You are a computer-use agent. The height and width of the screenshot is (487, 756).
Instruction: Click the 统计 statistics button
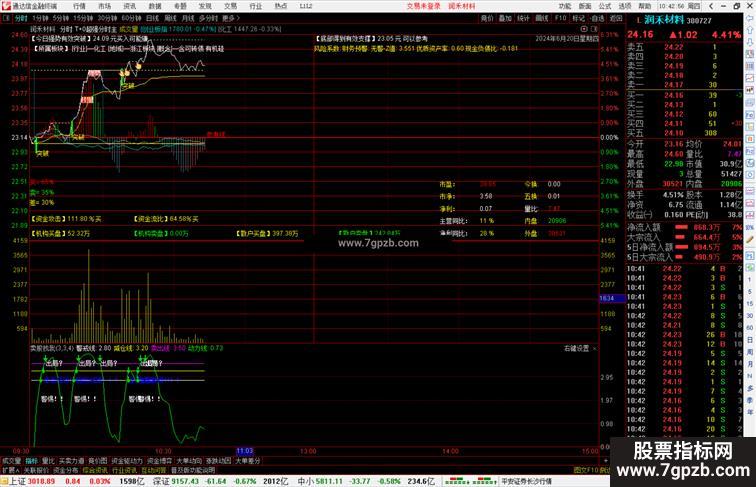click(x=523, y=18)
